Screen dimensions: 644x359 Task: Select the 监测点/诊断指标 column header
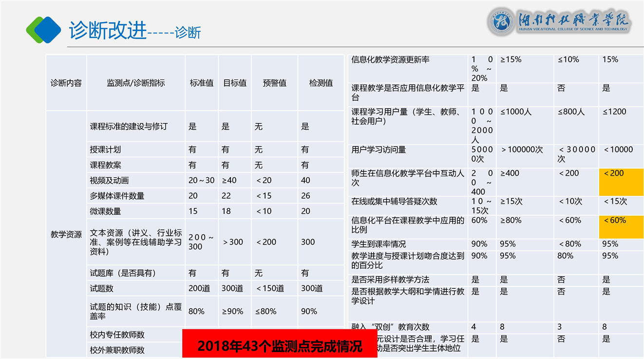135,83
